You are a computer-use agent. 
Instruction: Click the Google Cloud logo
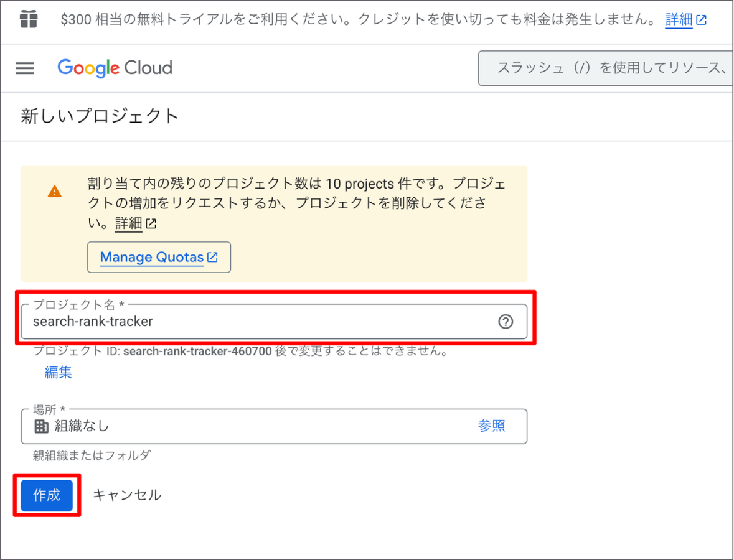(x=115, y=68)
